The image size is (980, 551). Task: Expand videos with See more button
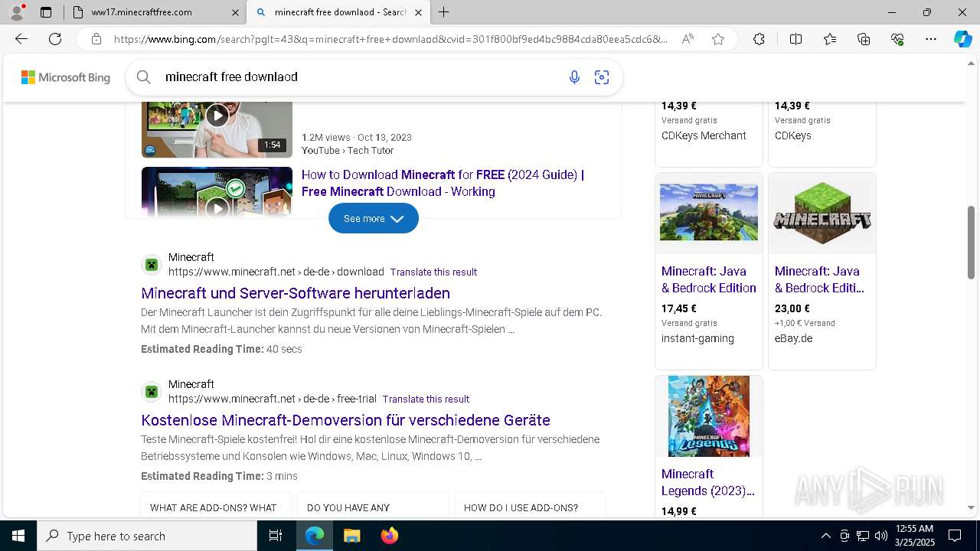click(x=374, y=218)
